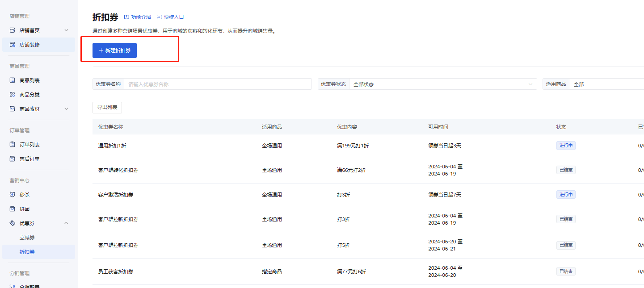Click the plus icon on 新建折扣券
This screenshot has width=644, height=288.
101,51
